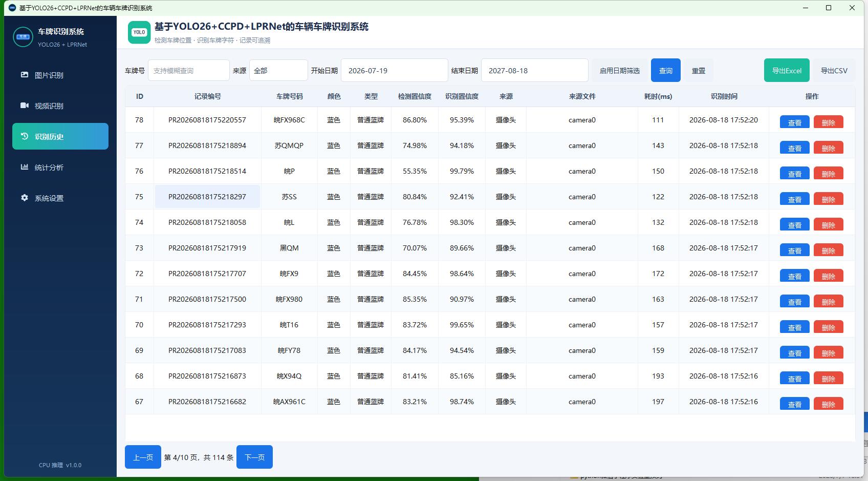Click record number PR20260818175217500
Image resolution: width=868 pixels, height=481 pixels.
tap(207, 299)
